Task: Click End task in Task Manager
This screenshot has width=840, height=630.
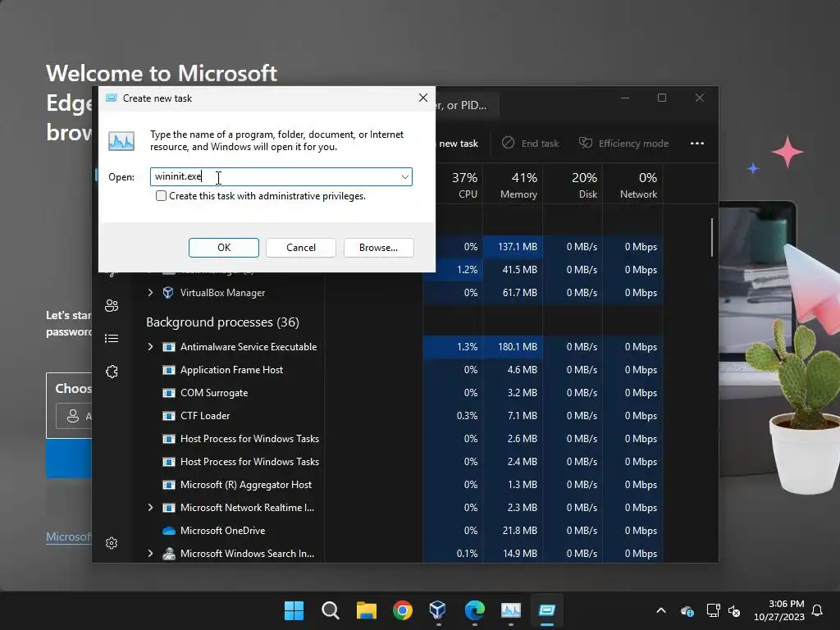Action: [x=531, y=143]
